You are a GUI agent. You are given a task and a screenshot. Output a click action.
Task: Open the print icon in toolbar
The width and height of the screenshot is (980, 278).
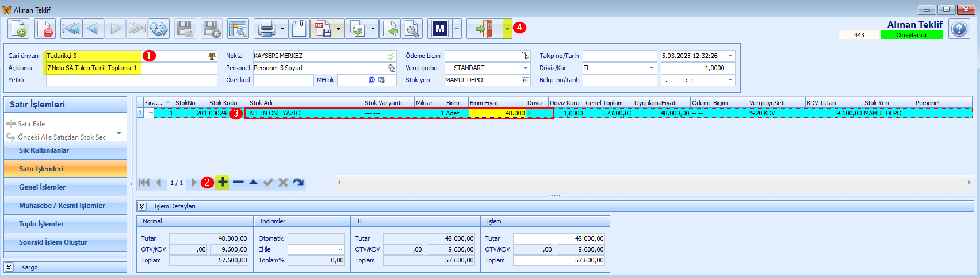tap(266, 29)
